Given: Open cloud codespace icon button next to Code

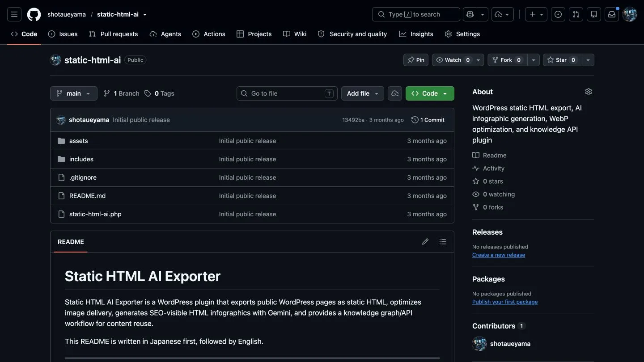Looking at the screenshot, I should 395,93.
